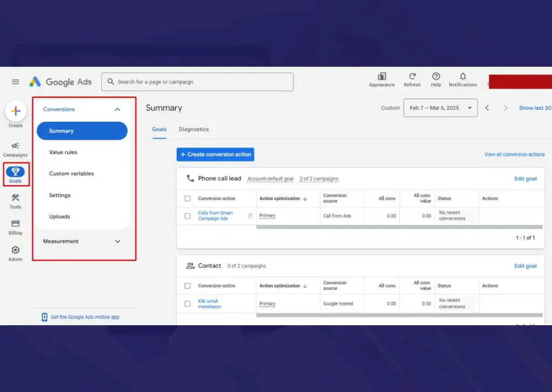Image resolution: width=552 pixels, height=392 pixels.
Task: Select all in Phone call lead table
Action: tap(187, 199)
